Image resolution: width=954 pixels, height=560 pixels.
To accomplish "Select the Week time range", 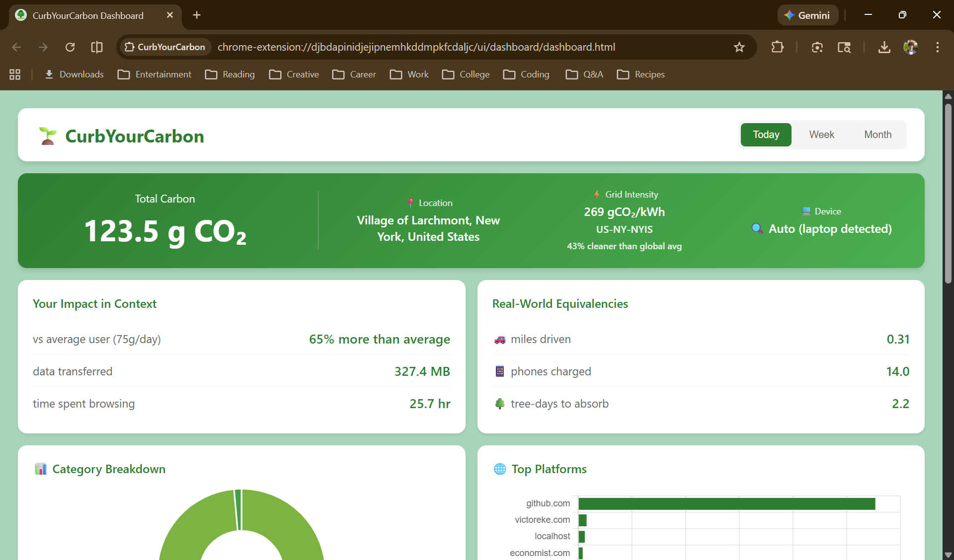I will (821, 135).
